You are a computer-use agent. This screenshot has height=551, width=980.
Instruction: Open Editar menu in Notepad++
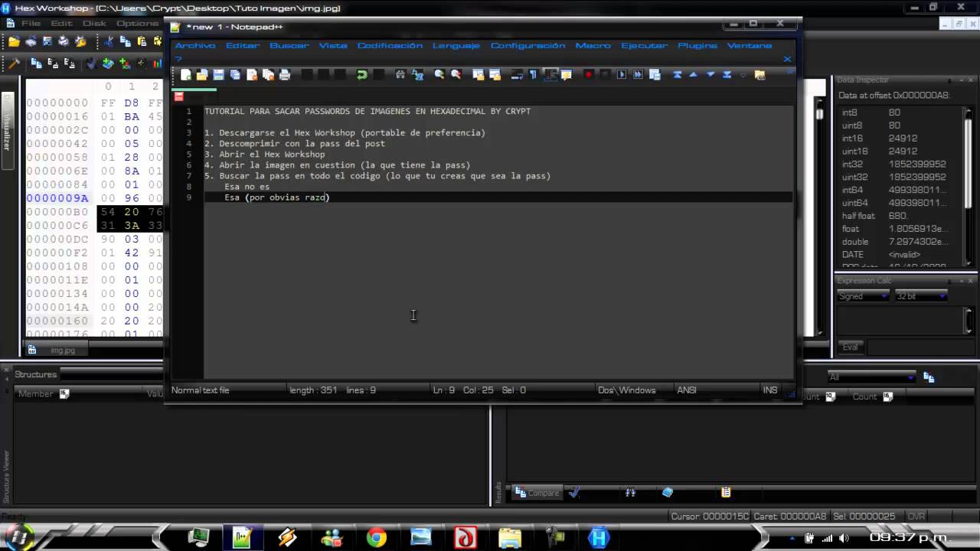pos(243,45)
